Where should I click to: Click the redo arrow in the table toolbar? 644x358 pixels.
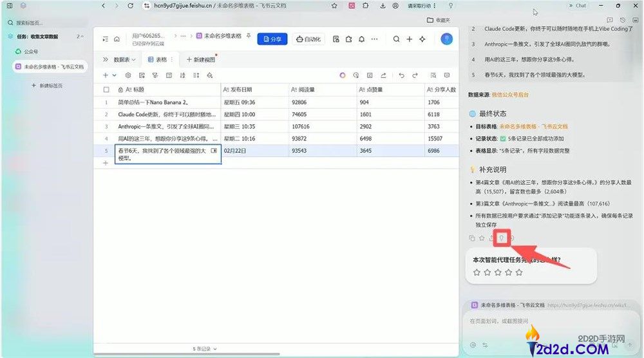pos(415,75)
